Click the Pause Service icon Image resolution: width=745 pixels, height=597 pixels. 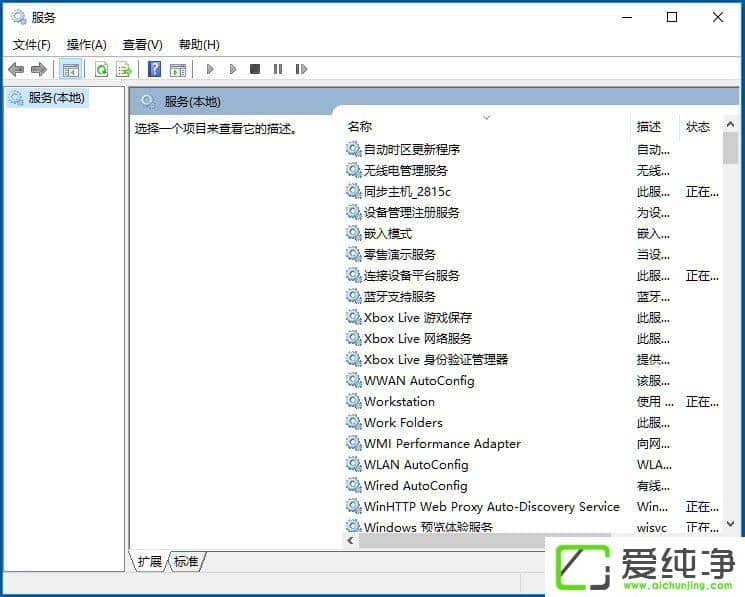278,69
